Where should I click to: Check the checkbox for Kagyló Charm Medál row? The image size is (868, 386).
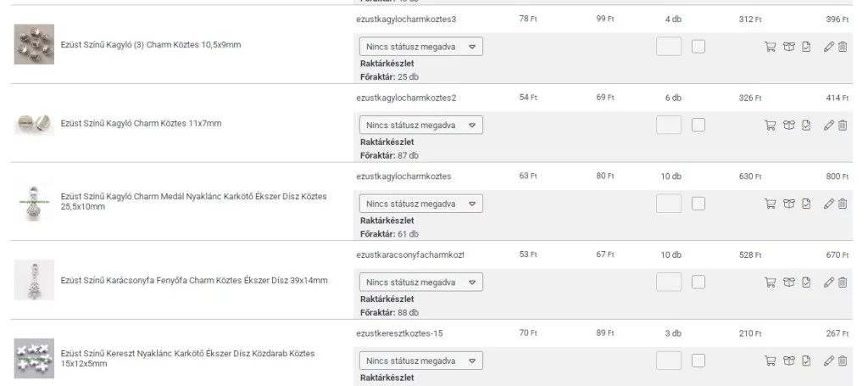click(x=698, y=204)
